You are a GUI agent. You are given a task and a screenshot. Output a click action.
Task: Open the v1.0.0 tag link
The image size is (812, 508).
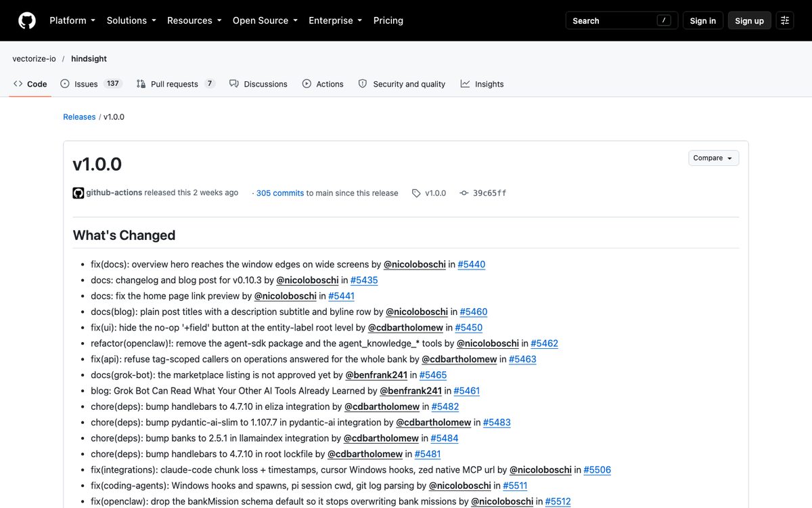tap(435, 193)
